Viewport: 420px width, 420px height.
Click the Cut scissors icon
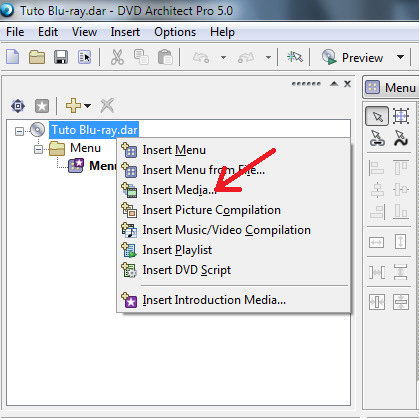117,57
